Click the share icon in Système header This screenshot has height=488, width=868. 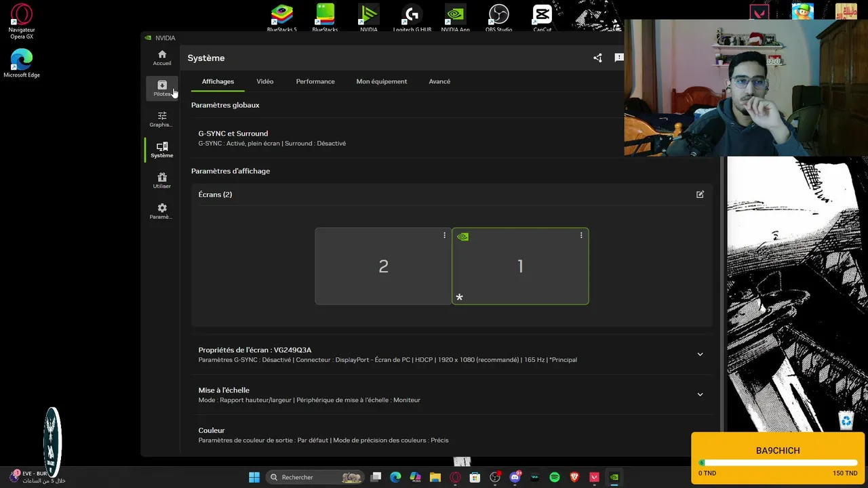click(x=597, y=58)
